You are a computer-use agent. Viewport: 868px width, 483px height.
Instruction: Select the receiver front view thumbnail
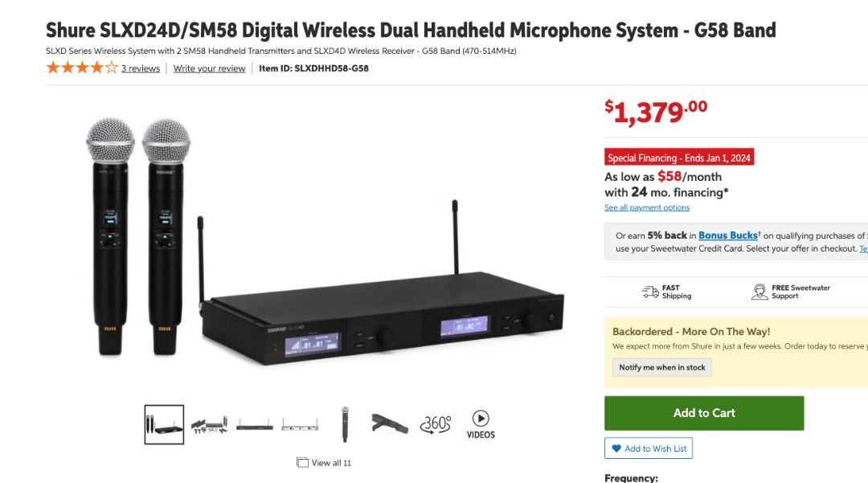click(254, 425)
